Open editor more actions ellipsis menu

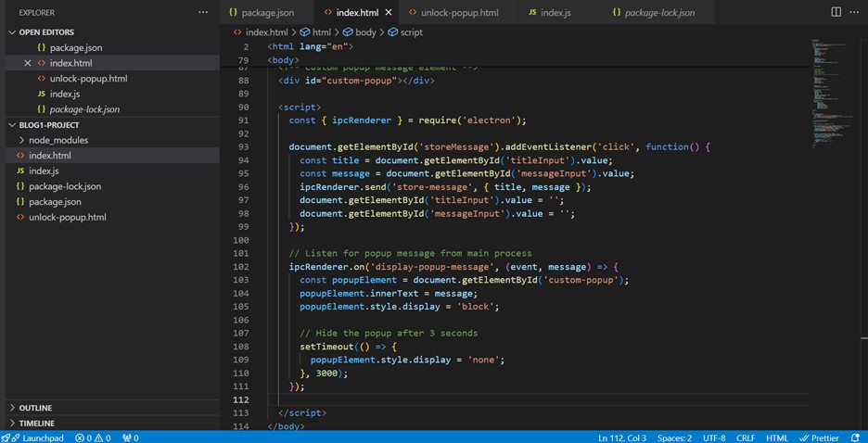tap(854, 12)
